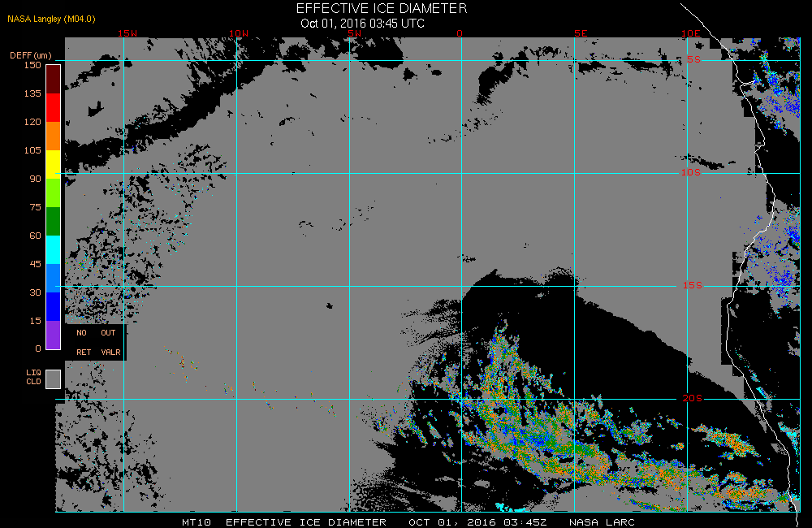Viewport: 812px width, 528px height.
Task: Pick the yellow band of the colorbar
Action: click(54, 165)
